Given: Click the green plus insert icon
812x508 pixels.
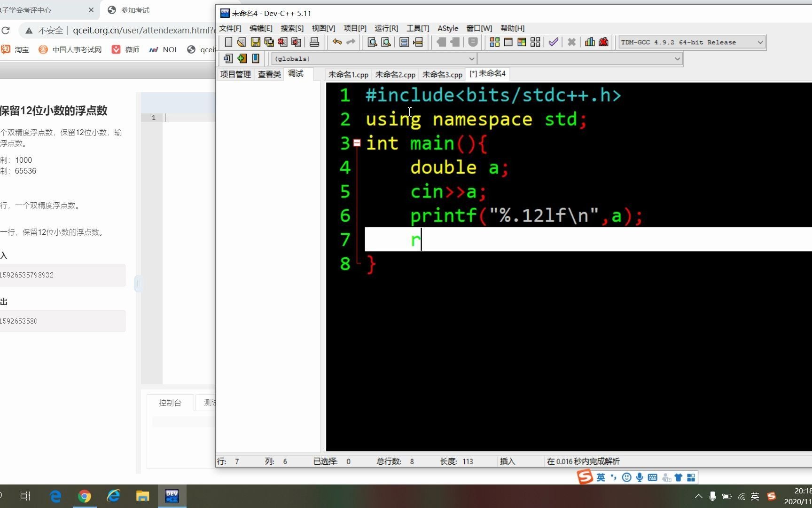Looking at the screenshot, I should coord(242,58).
